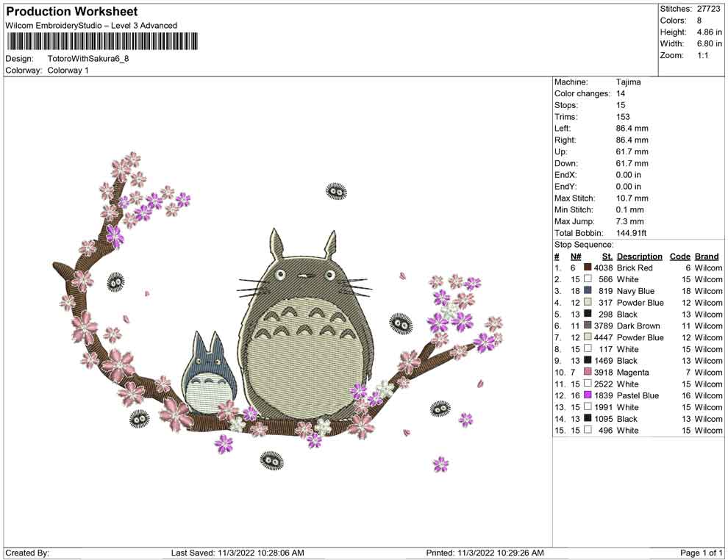Click the design name TotoroWithSakura6_8
This screenshot has width=728, height=560.
[88, 59]
